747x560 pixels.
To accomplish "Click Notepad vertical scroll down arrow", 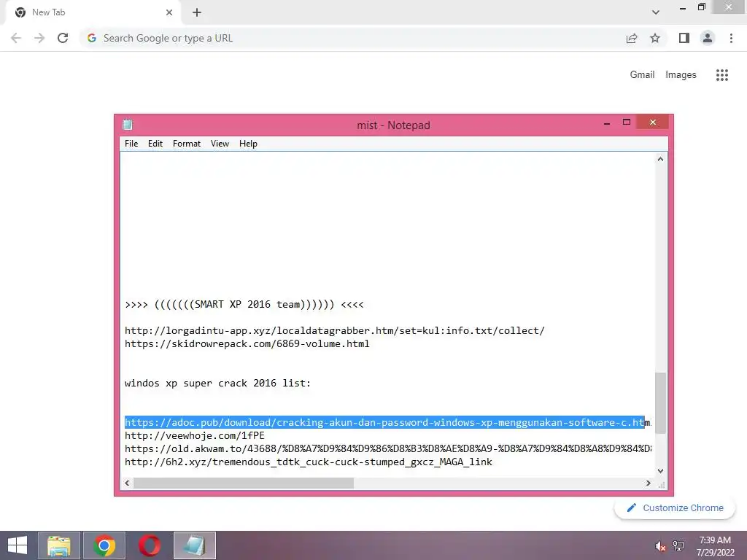I will pos(660,470).
